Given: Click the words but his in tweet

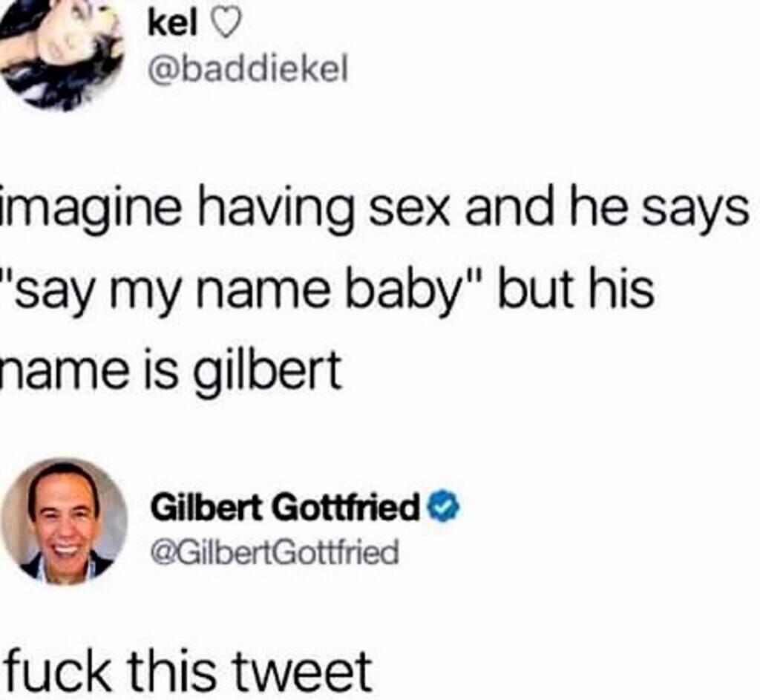Looking at the screenshot, I should (x=577, y=287).
